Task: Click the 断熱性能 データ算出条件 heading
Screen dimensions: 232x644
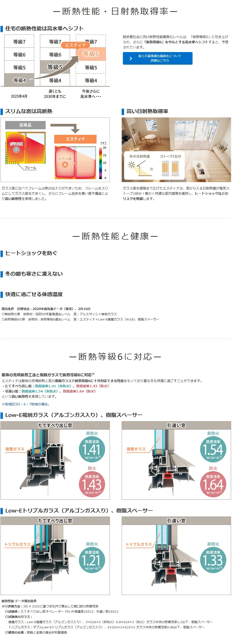Action: pos(19,601)
